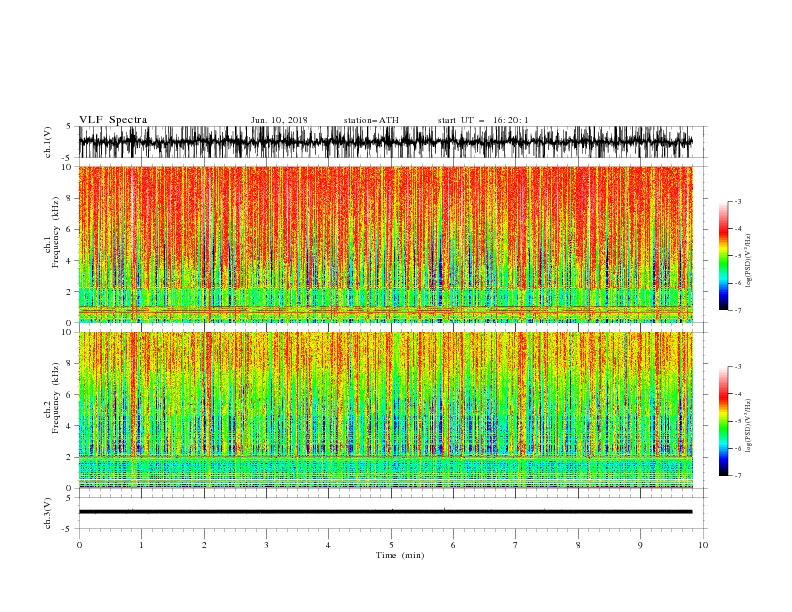The width and height of the screenshot is (792, 612).
Task: Click the "6" tick on the time axis
Action: point(453,545)
